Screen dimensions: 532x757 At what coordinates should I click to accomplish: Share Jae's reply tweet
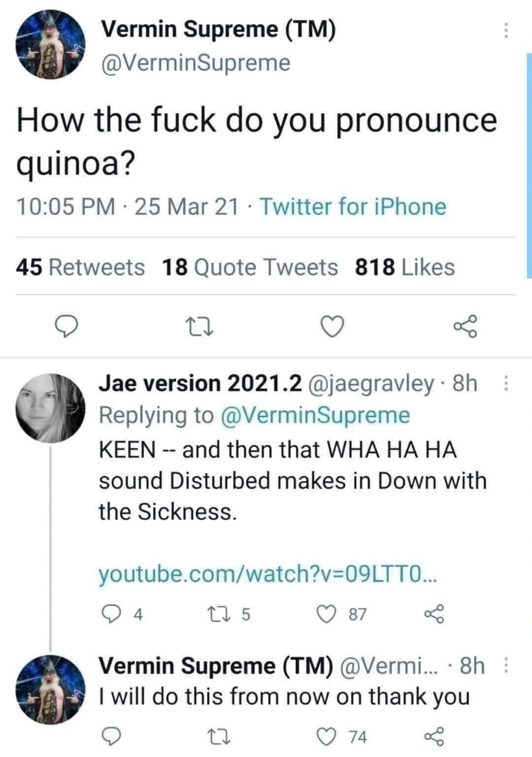[433, 614]
